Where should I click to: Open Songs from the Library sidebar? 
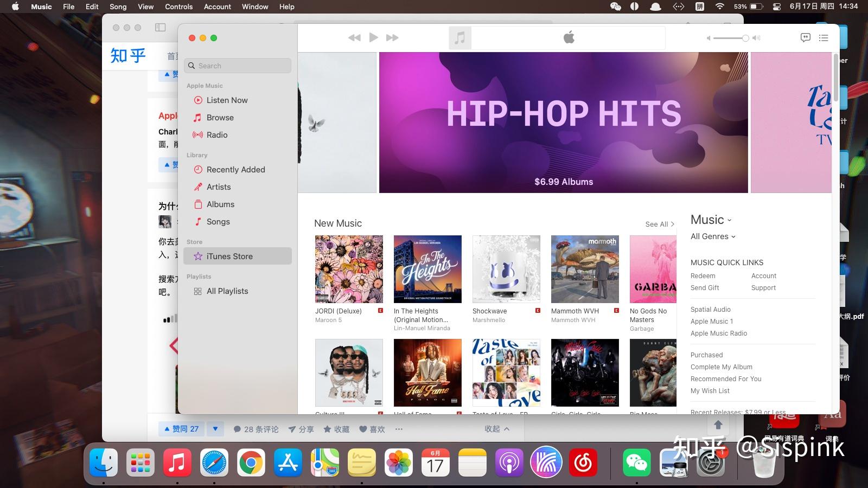pos(218,221)
